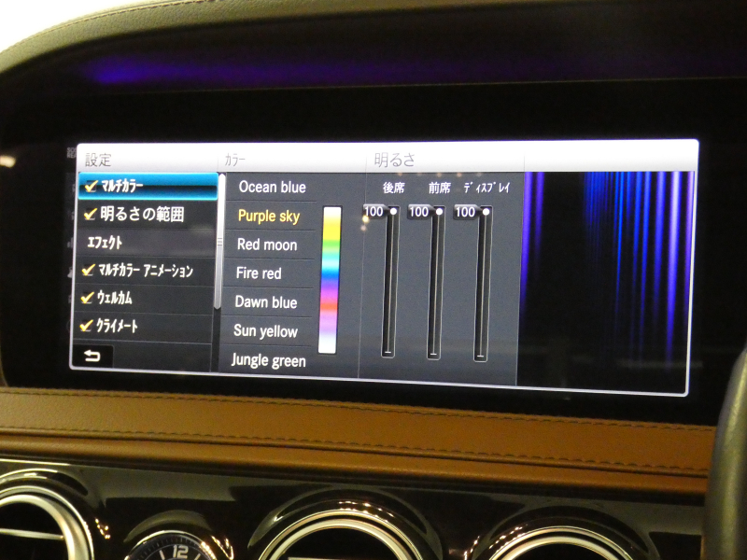The image size is (747, 560).
Task: Pick a color on the rainbow spectrum bar
Action: (x=331, y=280)
